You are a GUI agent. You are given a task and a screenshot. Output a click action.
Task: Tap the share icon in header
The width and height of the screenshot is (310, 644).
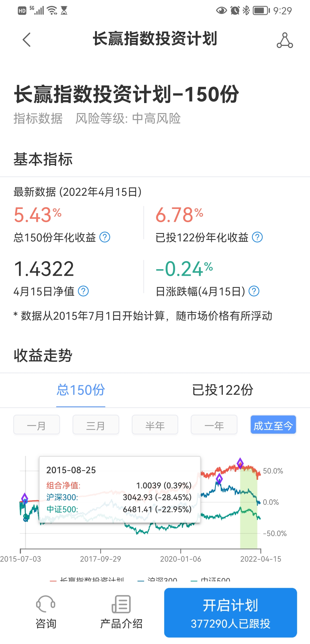point(285,40)
